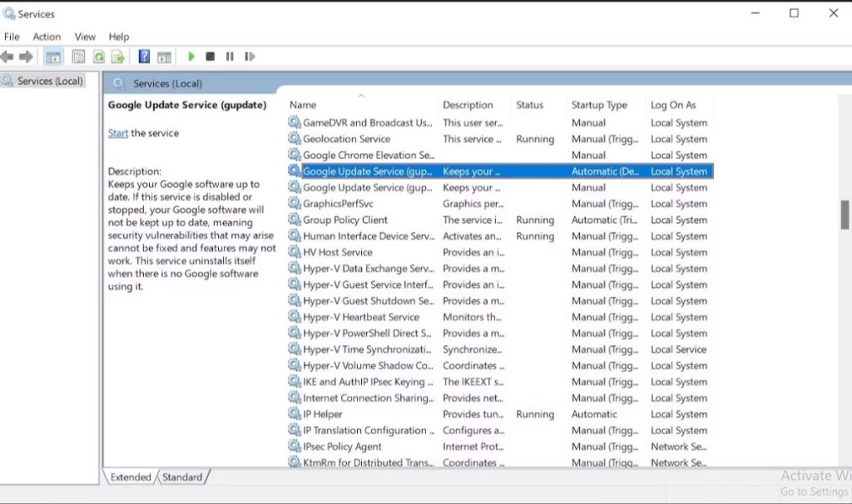
Task: Toggle the Action Pane toolbar icon
Action: tap(164, 57)
